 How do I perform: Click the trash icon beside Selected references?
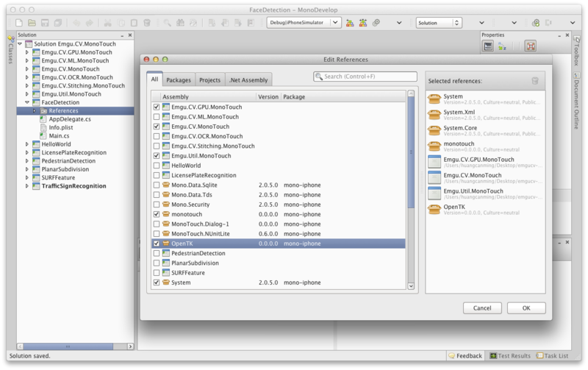coord(535,81)
